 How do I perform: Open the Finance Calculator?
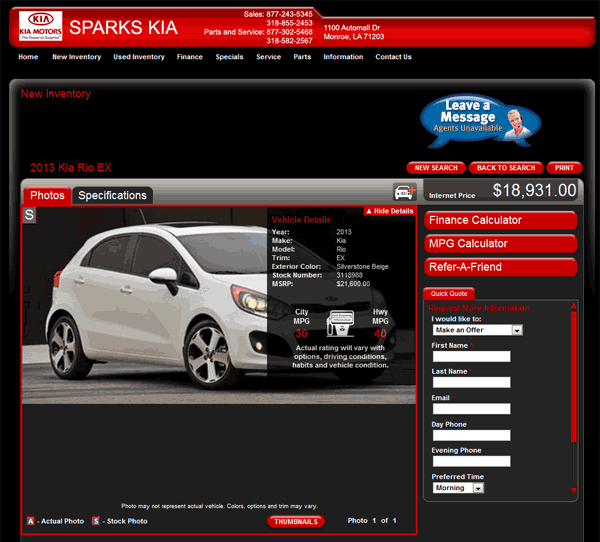(500, 220)
